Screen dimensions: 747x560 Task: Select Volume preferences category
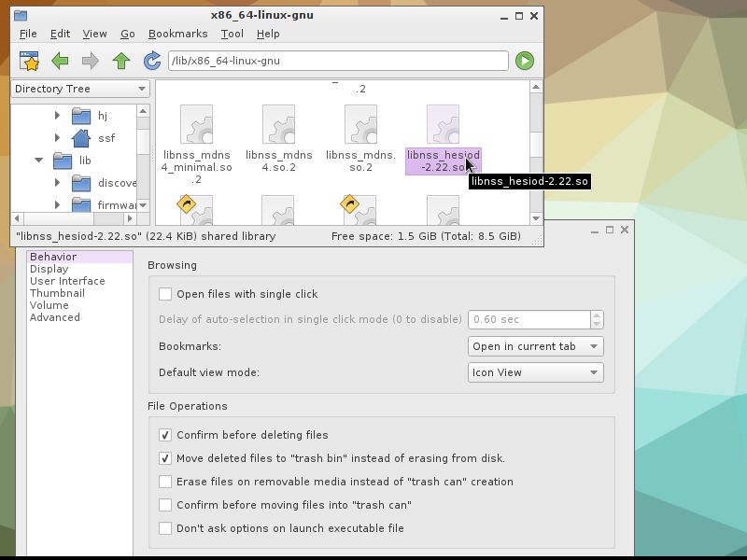[79, 305]
